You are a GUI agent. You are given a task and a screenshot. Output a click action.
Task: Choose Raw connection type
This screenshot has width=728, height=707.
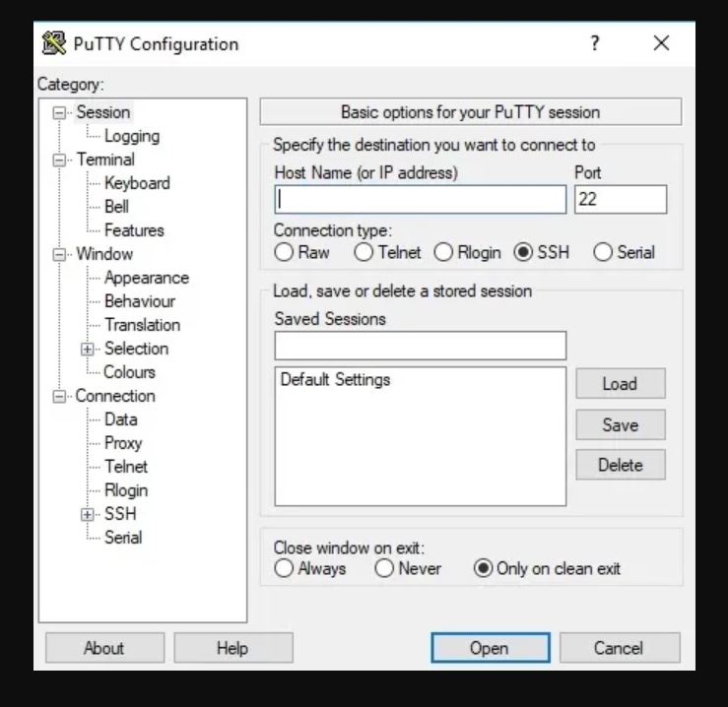tap(285, 253)
